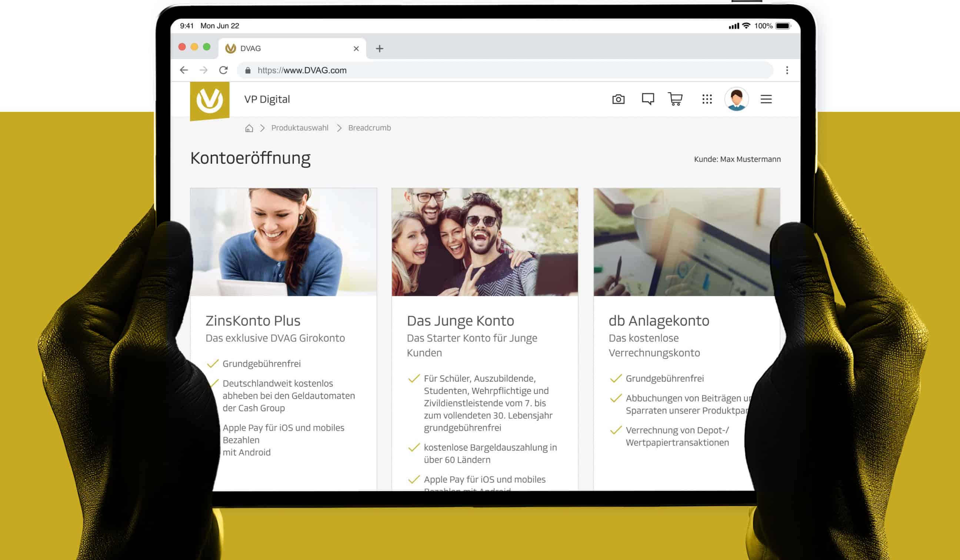Open the chat message icon
The height and width of the screenshot is (560, 960).
[x=648, y=99]
